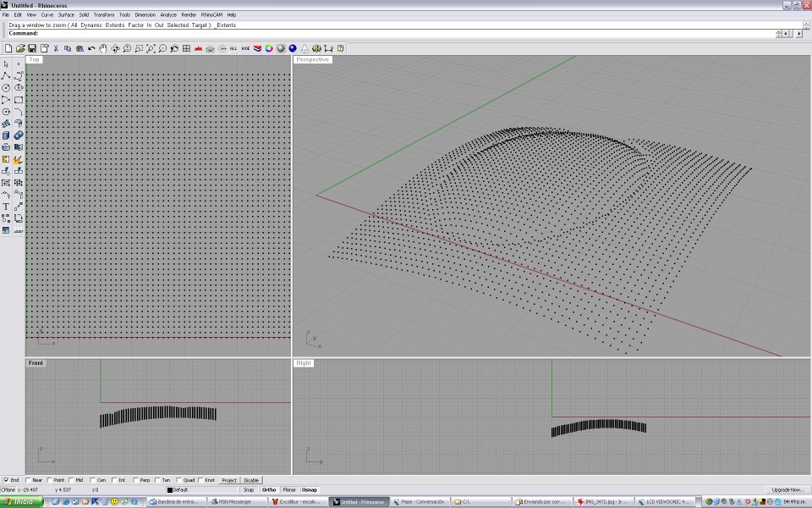Enable the Int object snap checkbox
Image resolution: width=812 pixels, height=508 pixels.
point(114,480)
